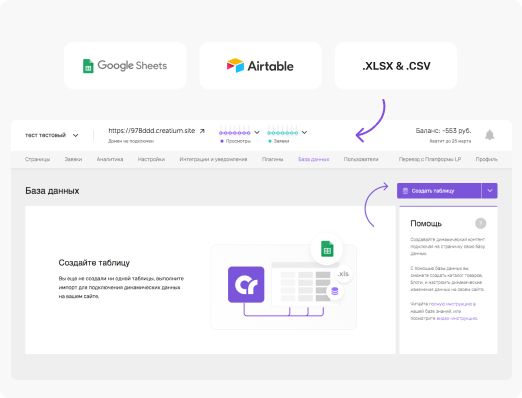
Task: Expand the Просмотры chart dropdown
Action: 257,132
